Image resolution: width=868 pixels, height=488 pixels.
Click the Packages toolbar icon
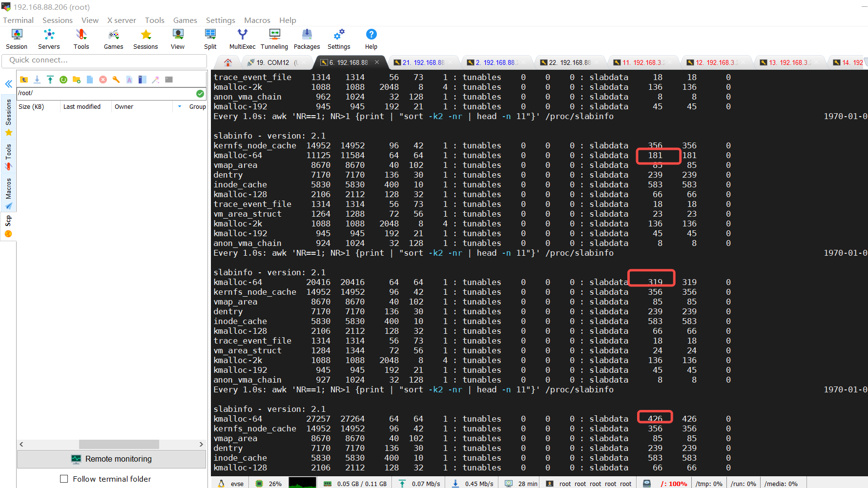pos(307,39)
